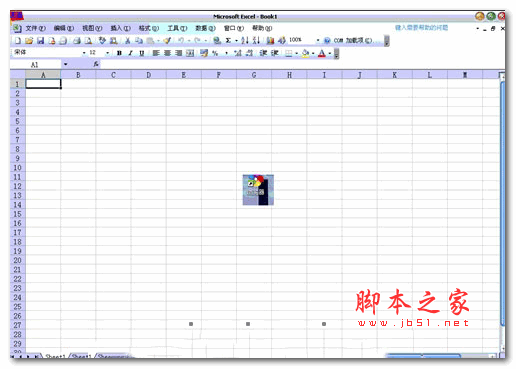516x369 pixels.
Task: Click the Increase Indent icon
Action: coord(274,53)
